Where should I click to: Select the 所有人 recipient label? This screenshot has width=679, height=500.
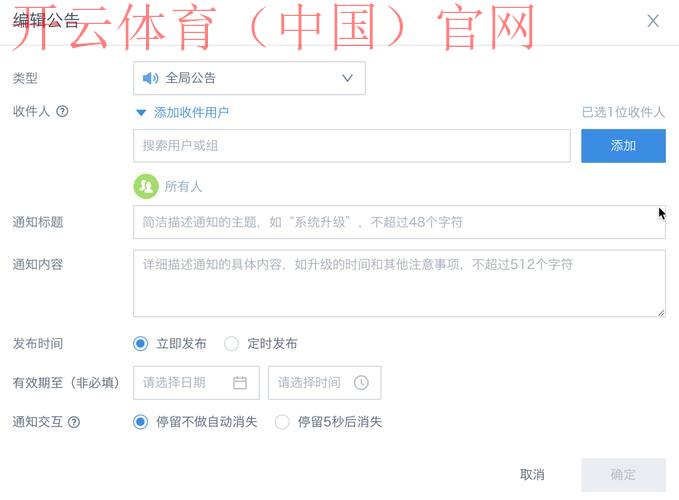click(x=183, y=187)
